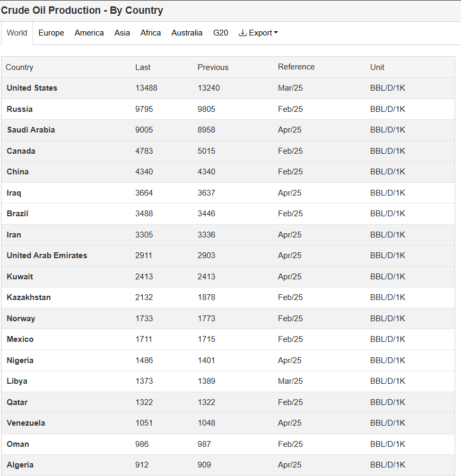Open the Algeria country link
The height and width of the screenshot is (476, 461).
pyautogui.click(x=20, y=465)
